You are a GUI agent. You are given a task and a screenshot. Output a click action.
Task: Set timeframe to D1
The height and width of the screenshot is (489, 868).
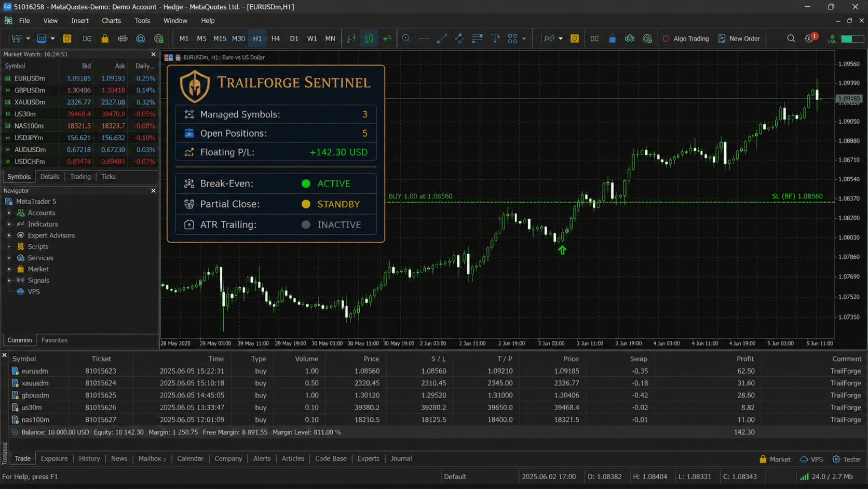294,38
